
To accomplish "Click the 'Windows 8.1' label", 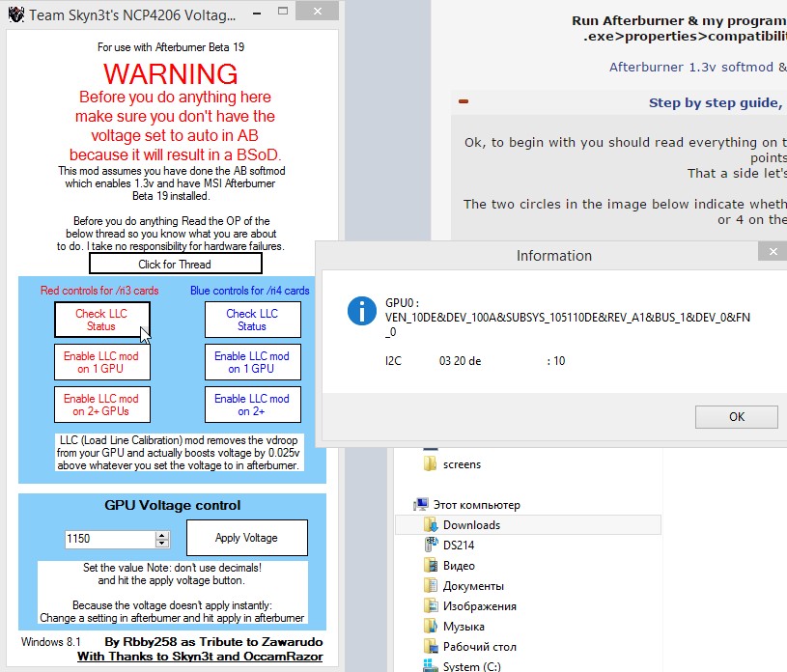I will (x=50, y=642).
